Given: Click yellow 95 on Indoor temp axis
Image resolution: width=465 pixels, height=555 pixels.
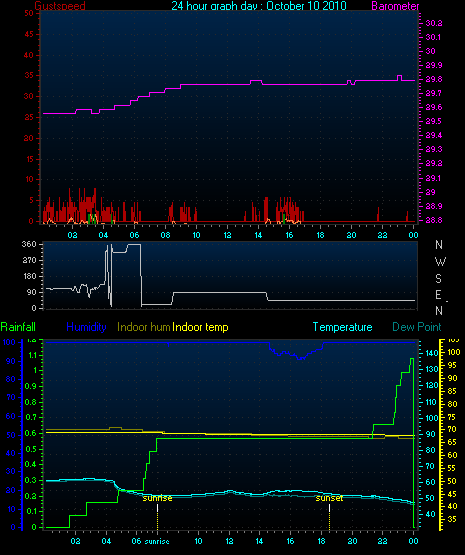Looking at the screenshot, I should click(452, 365).
